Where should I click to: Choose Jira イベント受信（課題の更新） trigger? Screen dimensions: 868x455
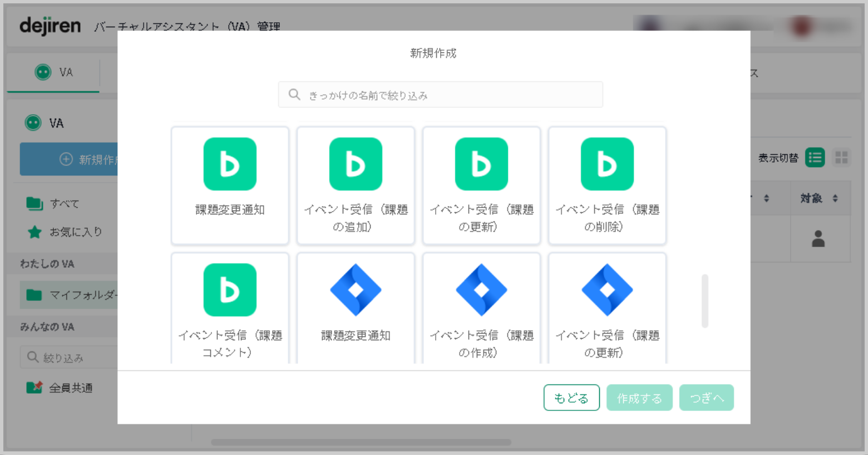coord(607,309)
